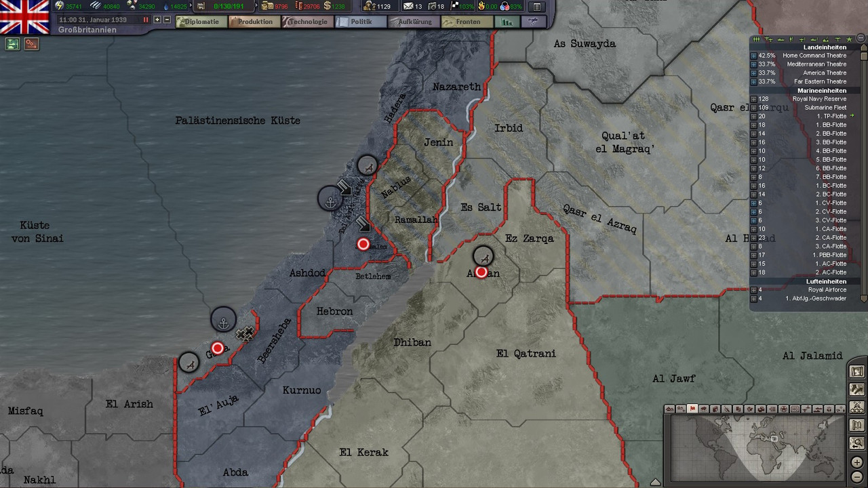Expand the Submarine Fleet entry
The height and width of the screenshot is (488, 868).
[753, 108]
